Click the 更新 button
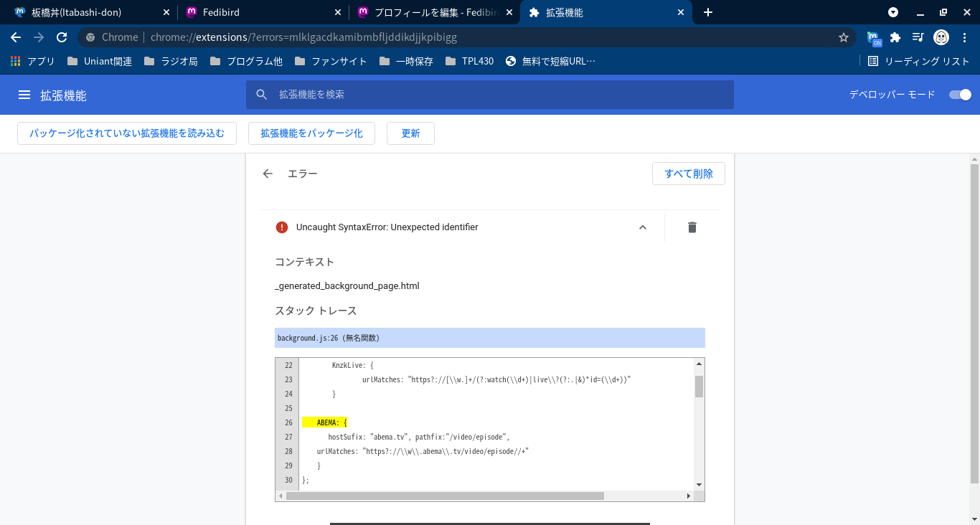Viewport: 980px width, 525px height. pyautogui.click(x=410, y=133)
